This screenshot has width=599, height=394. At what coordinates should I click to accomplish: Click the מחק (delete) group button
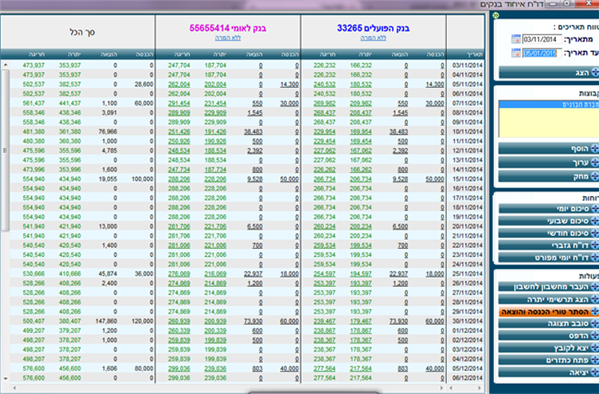point(549,176)
